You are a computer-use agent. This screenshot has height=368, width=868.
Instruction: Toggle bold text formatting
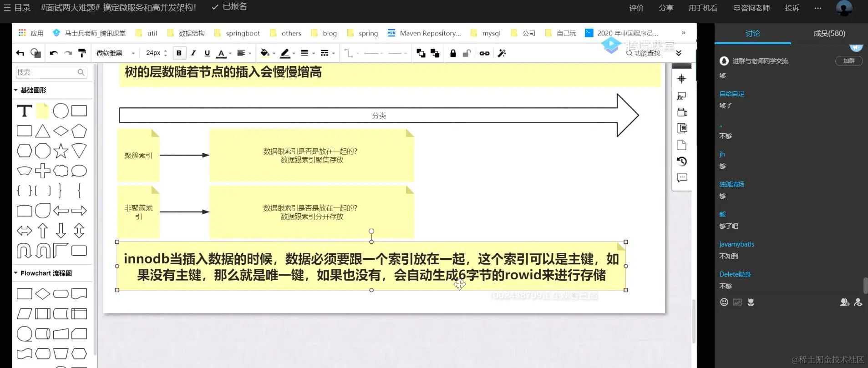[x=179, y=53]
